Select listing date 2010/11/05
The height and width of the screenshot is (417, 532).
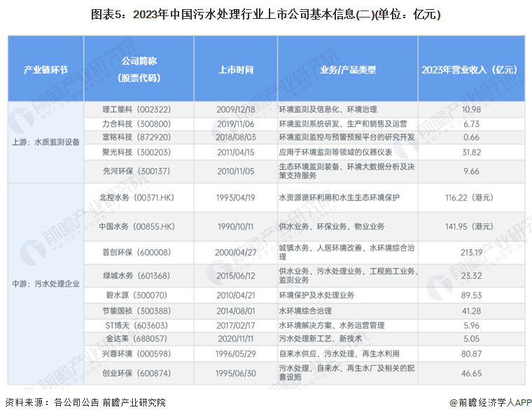(x=236, y=171)
